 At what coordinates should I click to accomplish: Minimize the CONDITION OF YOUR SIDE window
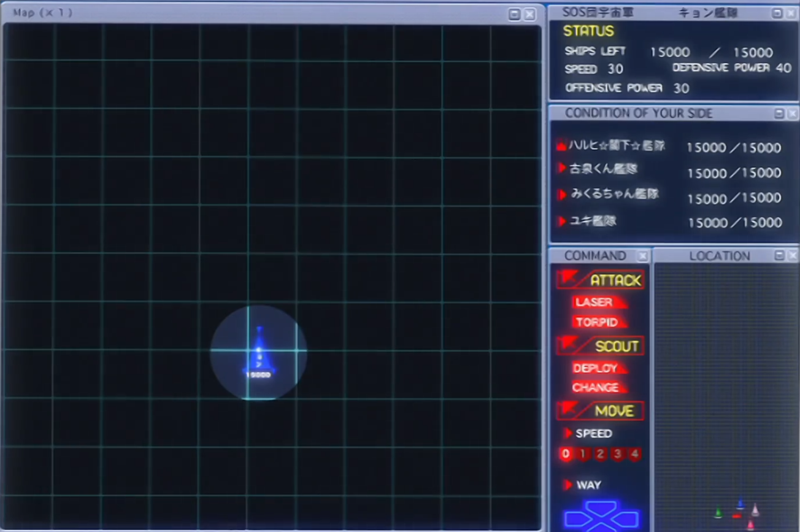(x=779, y=114)
